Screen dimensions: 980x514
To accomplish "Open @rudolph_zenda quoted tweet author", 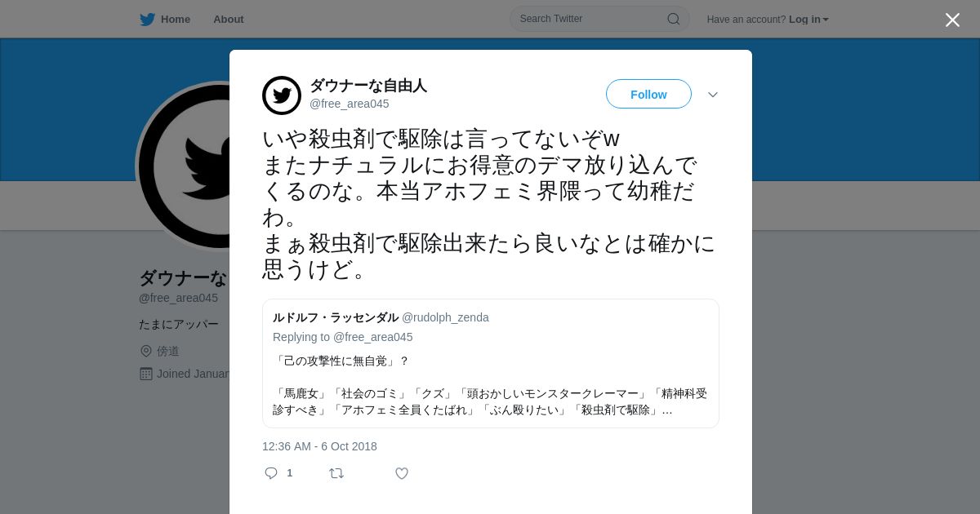I will (x=445, y=317).
